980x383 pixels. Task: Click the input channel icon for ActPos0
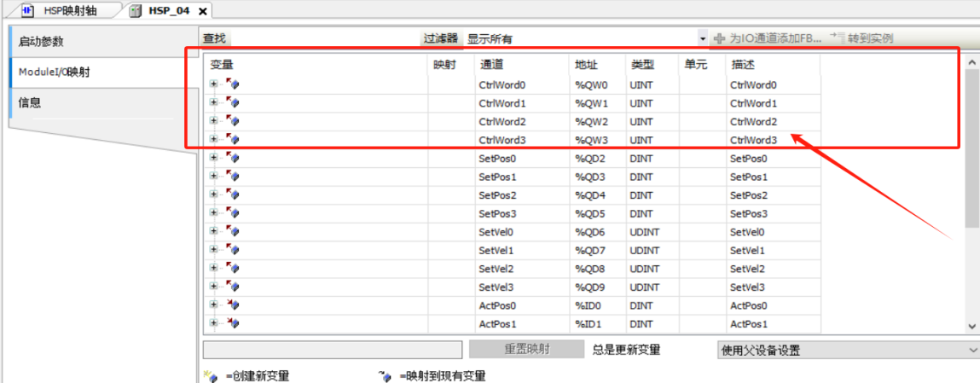pyautogui.click(x=233, y=305)
